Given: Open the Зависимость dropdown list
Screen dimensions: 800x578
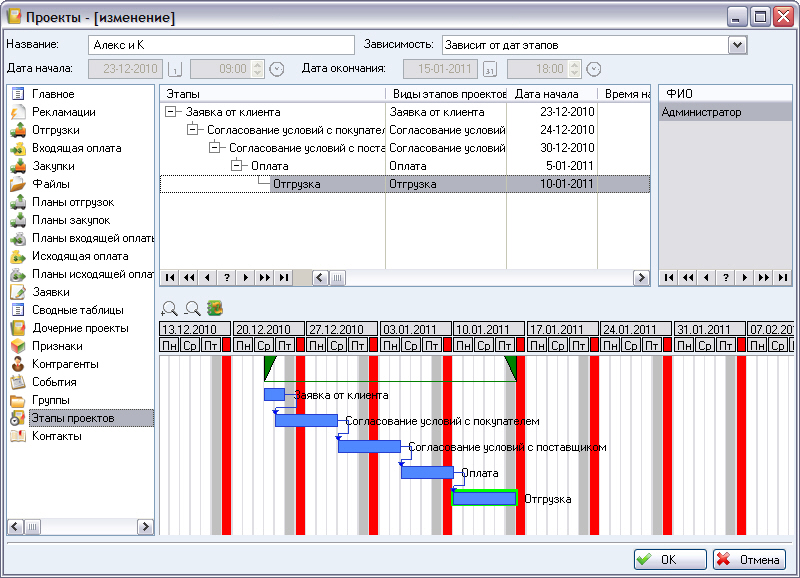Looking at the screenshot, I should 738,45.
